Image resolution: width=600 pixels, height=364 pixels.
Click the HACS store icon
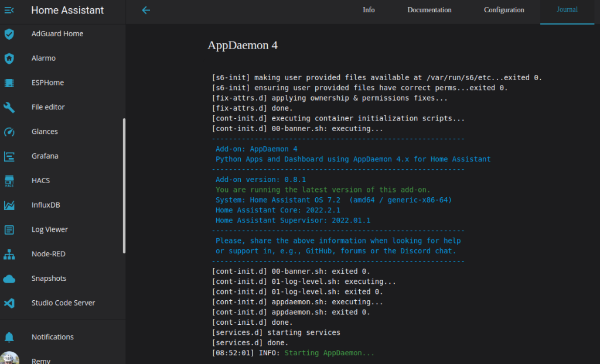coord(9,181)
